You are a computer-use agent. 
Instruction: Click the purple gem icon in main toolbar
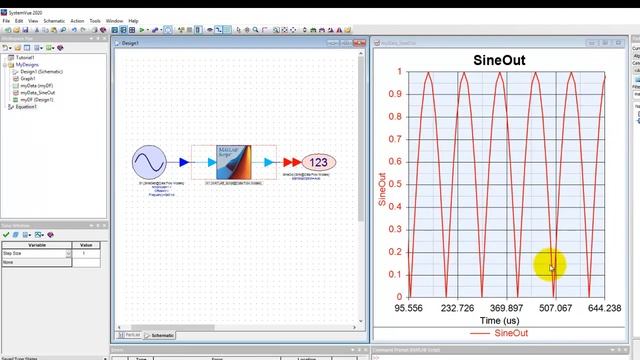tap(103, 30)
